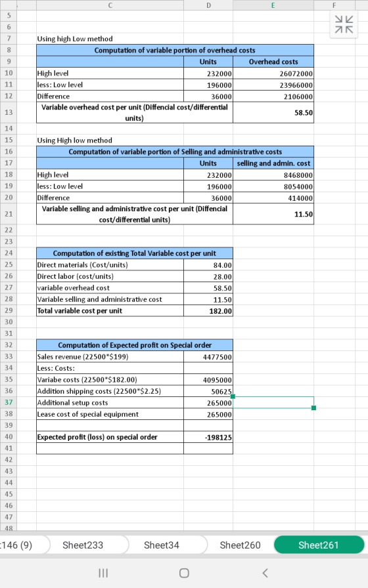Select variable overhead rate 58.50 in row 13
The image size is (368, 588).
pos(273,112)
